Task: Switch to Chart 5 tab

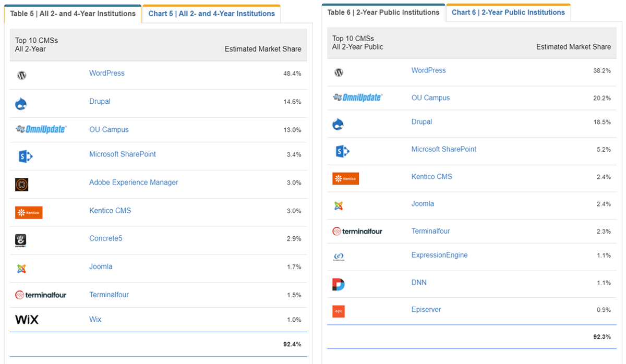Action: coord(211,14)
